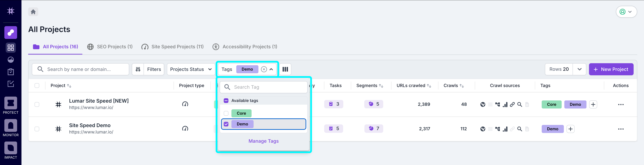644x165 pixels.
Task: Go to home via breadcrumb house icon
Action: pyautogui.click(x=33, y=12)
